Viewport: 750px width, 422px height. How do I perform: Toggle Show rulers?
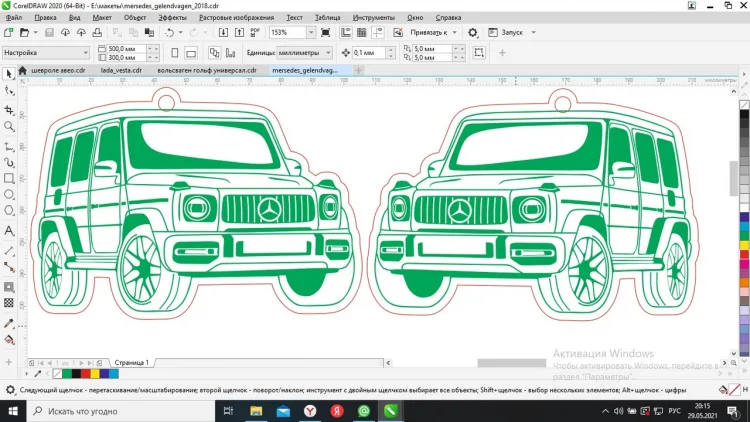[345, 33]
